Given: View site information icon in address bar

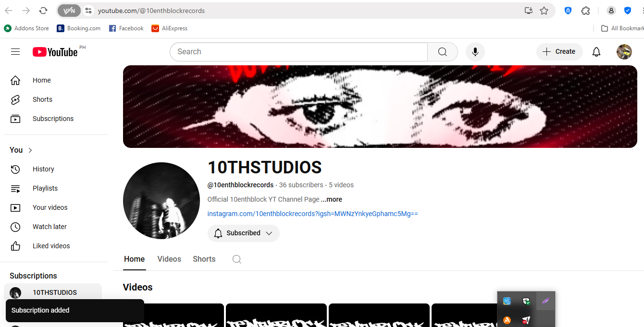Looking at the screenshot, I should 88,11.
